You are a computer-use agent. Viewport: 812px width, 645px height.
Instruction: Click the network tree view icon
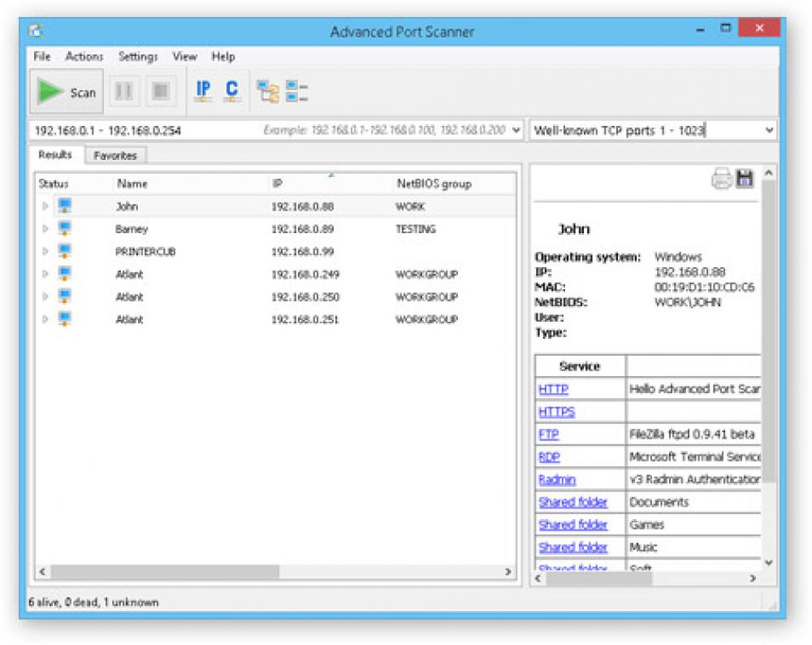(269, 92)
